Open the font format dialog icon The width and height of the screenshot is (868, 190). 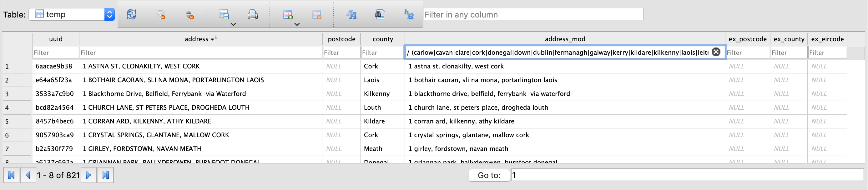351,14
